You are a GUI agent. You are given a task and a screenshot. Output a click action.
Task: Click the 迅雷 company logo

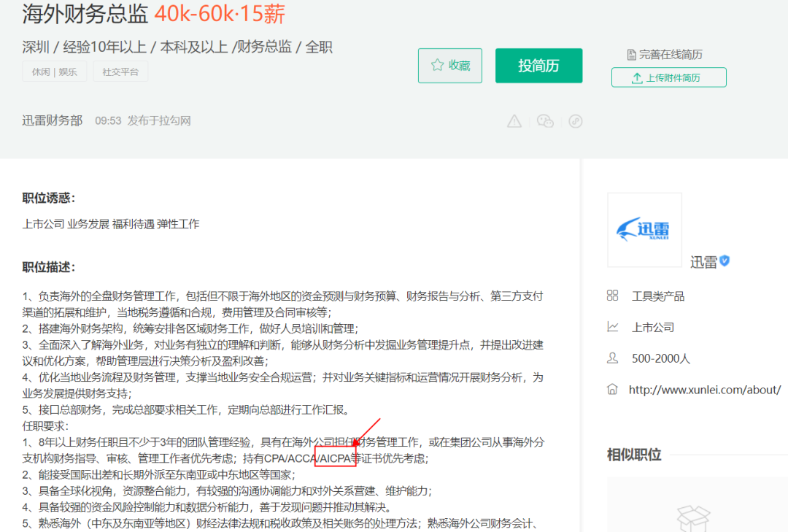click(644, 230)
